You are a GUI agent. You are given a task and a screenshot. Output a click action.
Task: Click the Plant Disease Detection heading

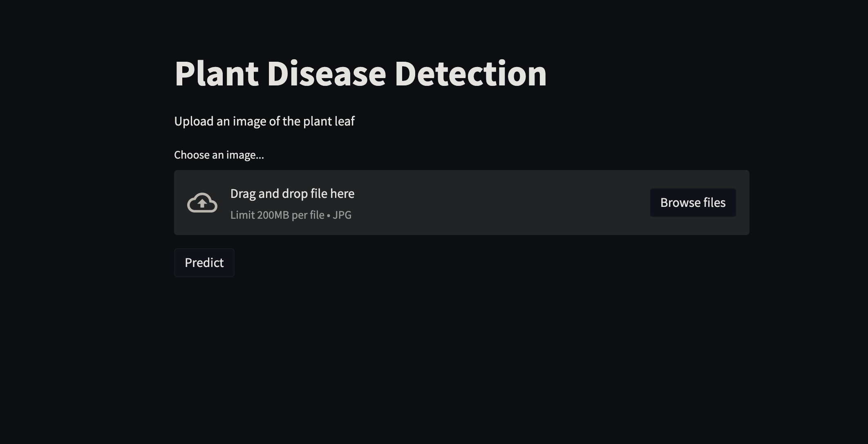click(x=360, y=74)
